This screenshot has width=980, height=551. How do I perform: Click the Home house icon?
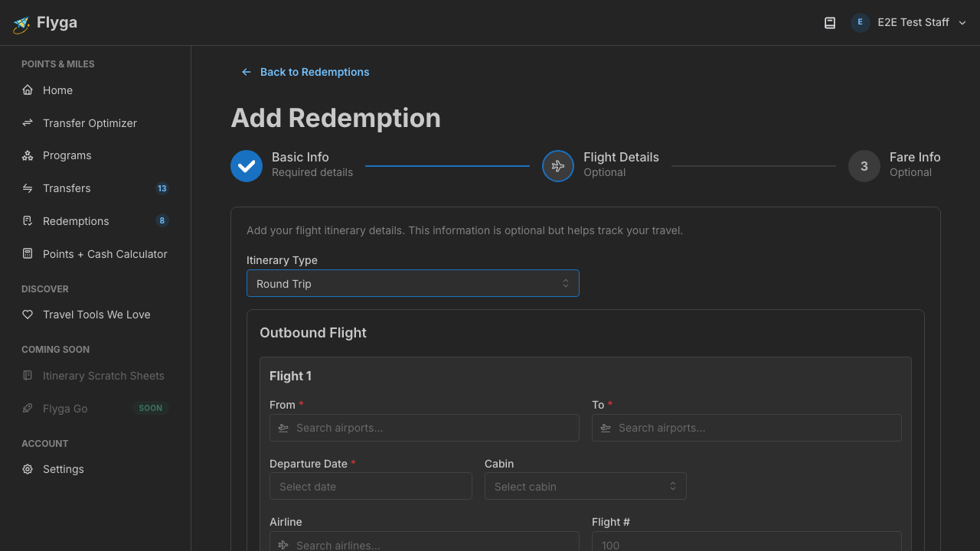pos(28,90)
